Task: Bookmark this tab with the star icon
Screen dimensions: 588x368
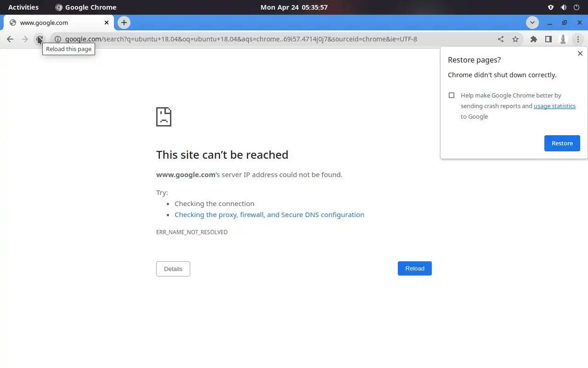Action: click(515, 39)
